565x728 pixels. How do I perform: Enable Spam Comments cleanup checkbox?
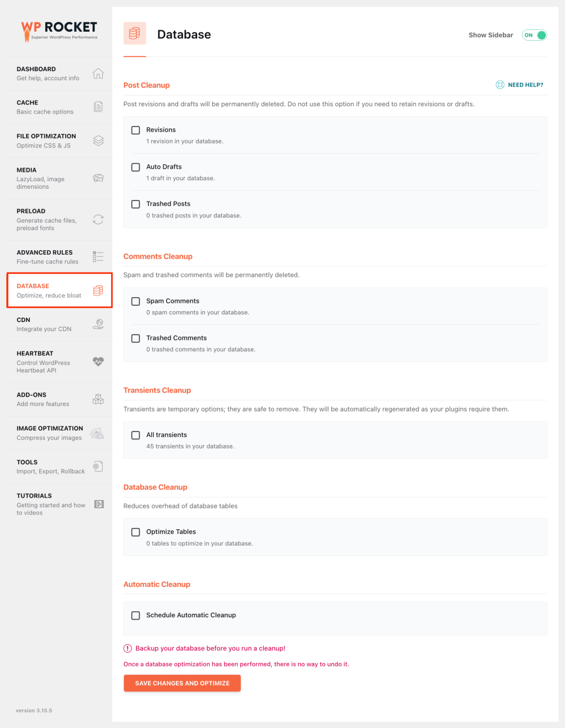136,302
